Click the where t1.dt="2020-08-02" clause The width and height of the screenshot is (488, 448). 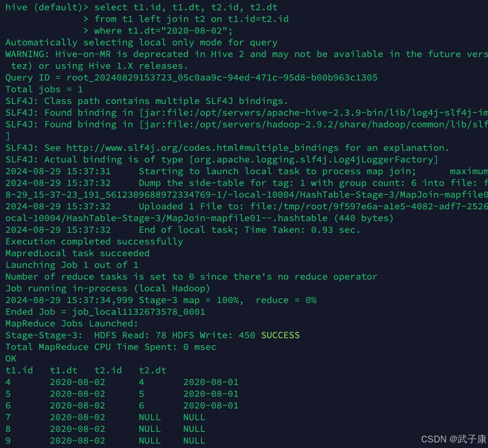(163, 31)
